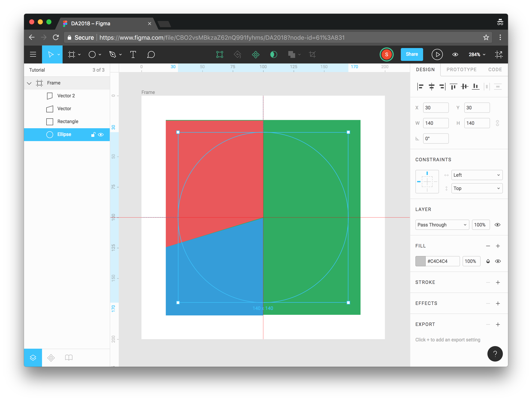Switch to the Prototype tab

pyautogui.click(x=461, y=70)
